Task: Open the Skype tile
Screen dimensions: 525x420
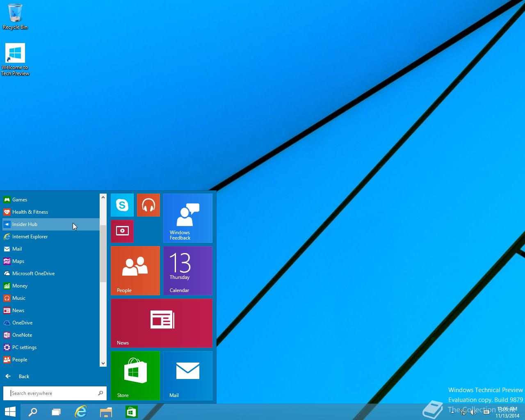Action: click(x=122, y=205)
